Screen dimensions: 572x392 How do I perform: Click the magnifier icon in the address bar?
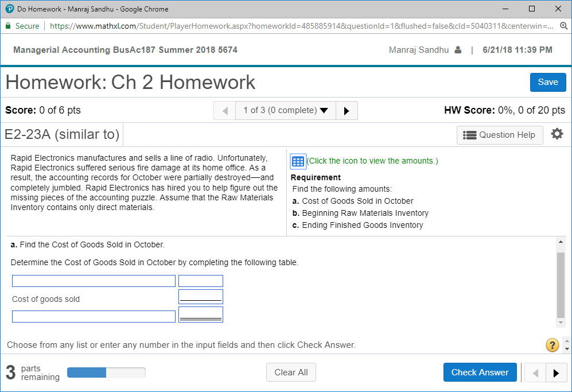coord(563,26)
